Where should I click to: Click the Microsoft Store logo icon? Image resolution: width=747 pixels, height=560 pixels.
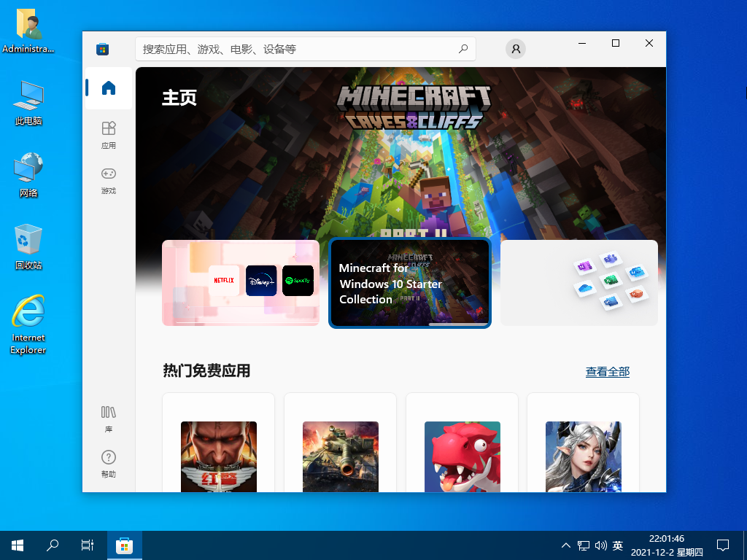pyautogui.click(x=102, y=49)
